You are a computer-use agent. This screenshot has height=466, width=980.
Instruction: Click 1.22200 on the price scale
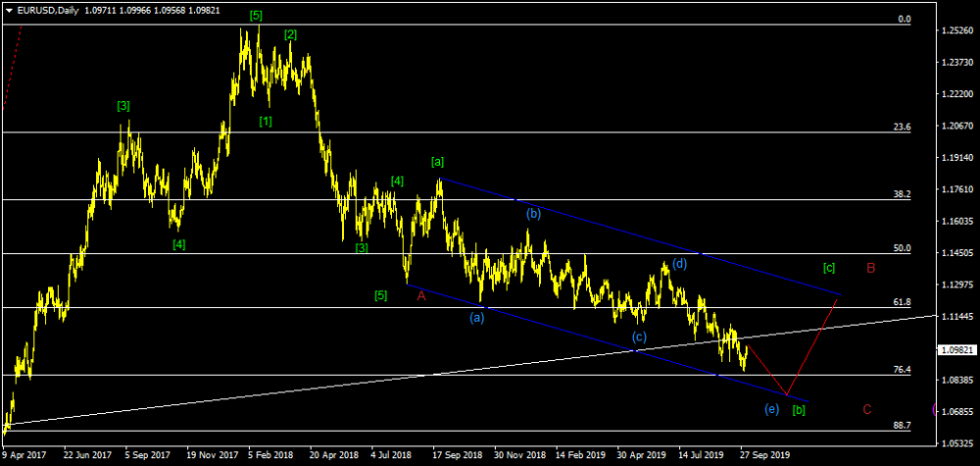click(956, 94)
